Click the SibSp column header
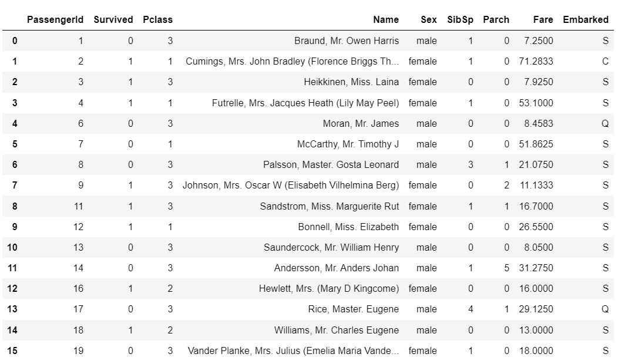 point(460,19)
